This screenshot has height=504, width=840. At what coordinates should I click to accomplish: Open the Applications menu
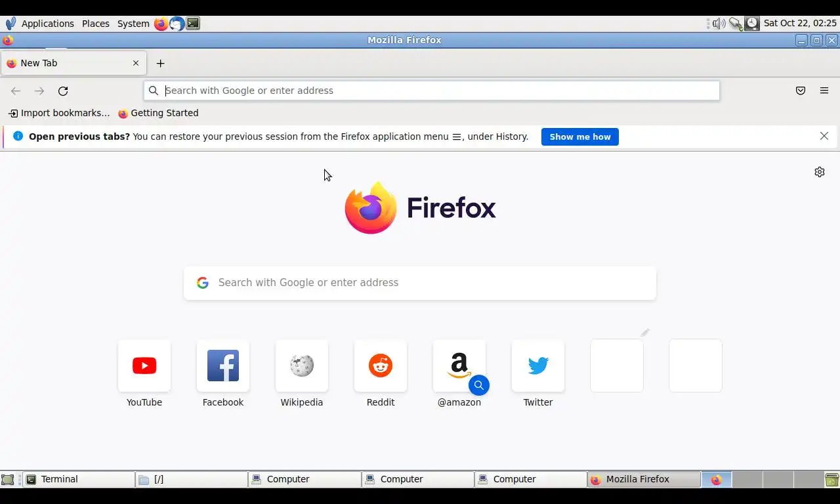pyautogui.click(x=48, y=24)
